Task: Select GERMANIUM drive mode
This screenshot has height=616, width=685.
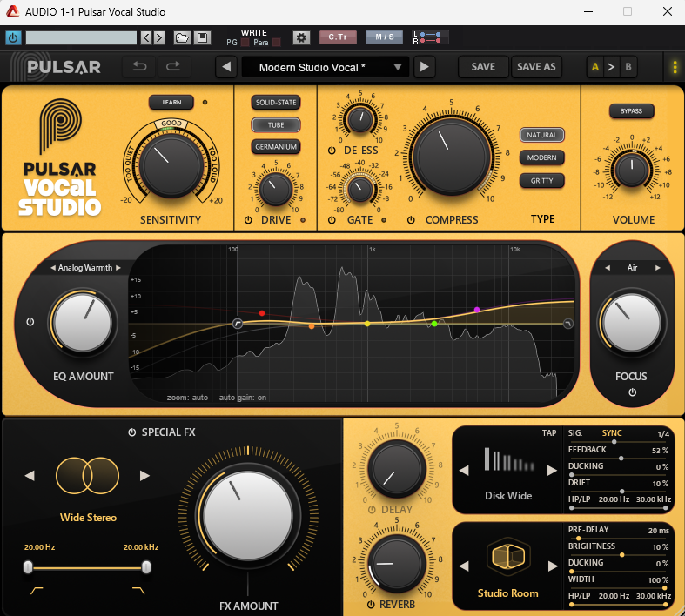Action: [276, 147]
